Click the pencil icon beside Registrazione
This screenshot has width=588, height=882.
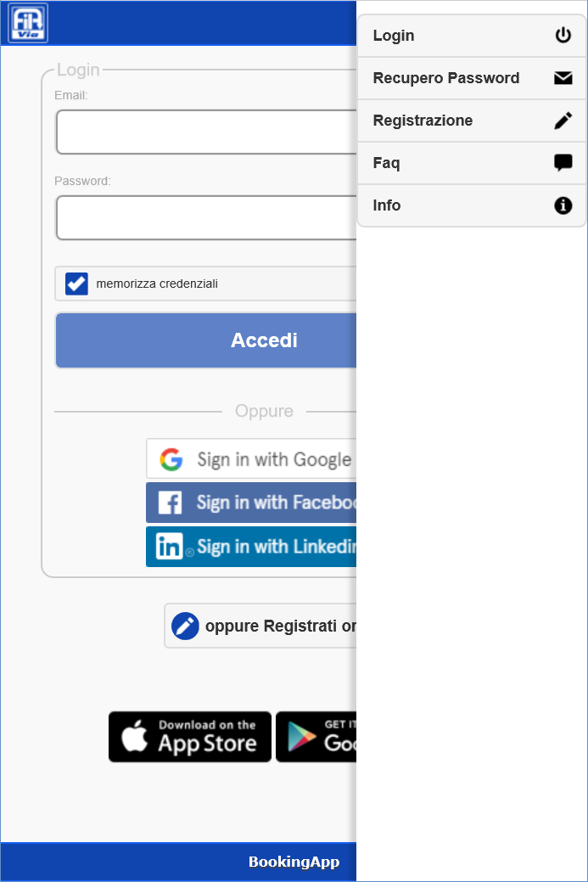pyautogui.click(x=563, y=121)
